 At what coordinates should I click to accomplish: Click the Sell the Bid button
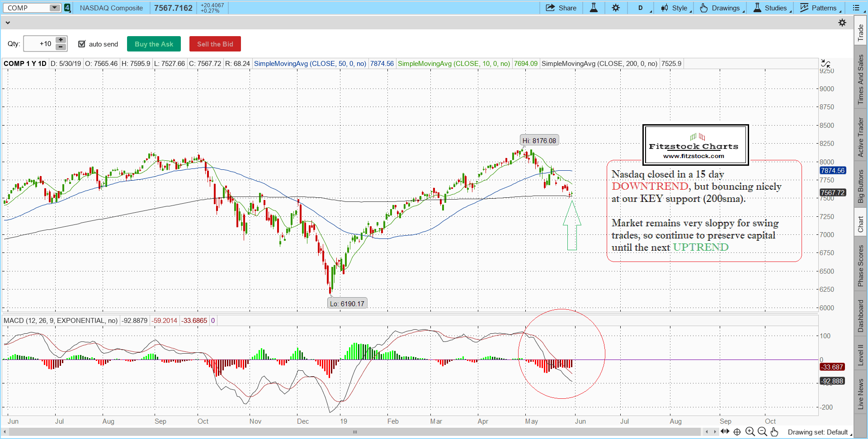[215, 44]
